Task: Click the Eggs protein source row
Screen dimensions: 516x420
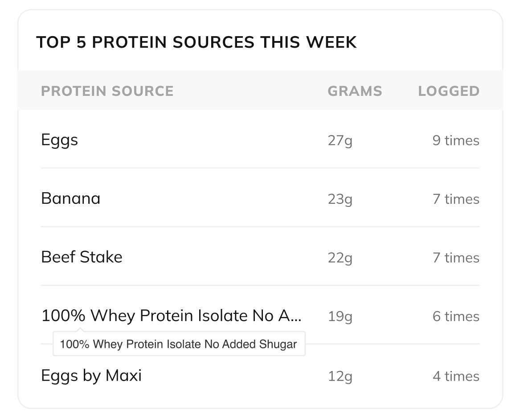Action: pyautogui.click(x=260, y=140)
